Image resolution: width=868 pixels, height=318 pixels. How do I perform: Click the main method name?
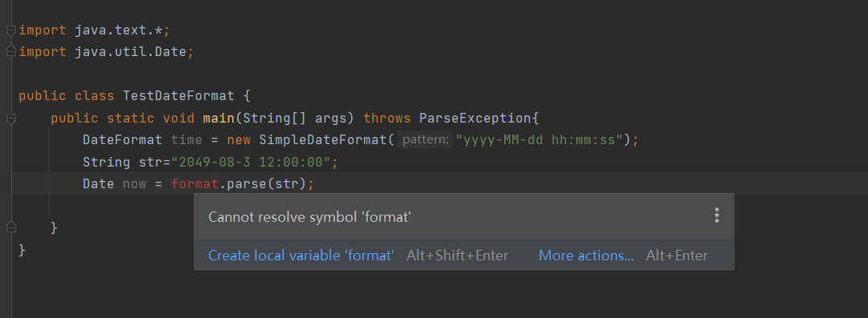point(220,118)
